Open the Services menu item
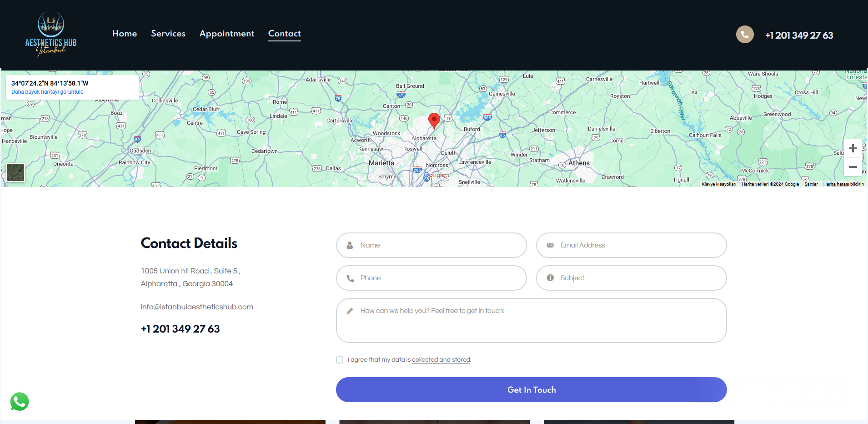The width and height of the screenshot is (868, 424). [168, 34]
